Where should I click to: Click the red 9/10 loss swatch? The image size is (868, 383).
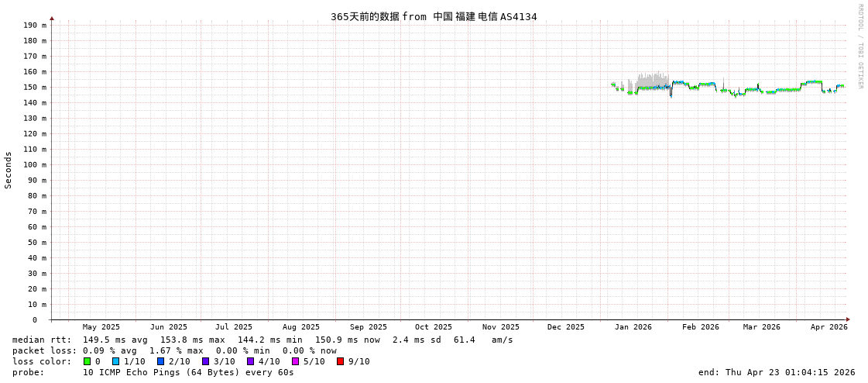coord(340,361)
